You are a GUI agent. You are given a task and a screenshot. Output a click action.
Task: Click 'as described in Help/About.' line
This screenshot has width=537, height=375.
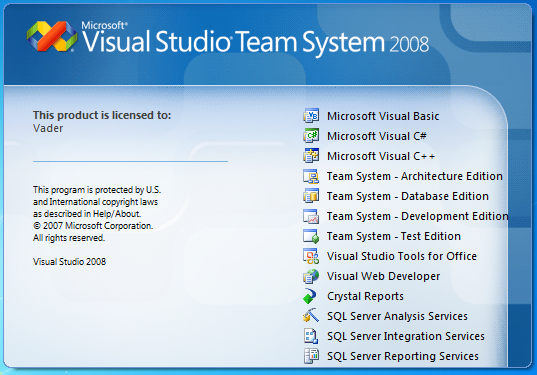coord(87,214)
